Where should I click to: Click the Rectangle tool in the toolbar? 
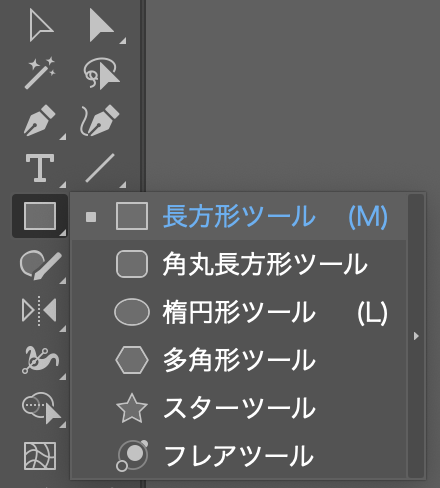40,216
